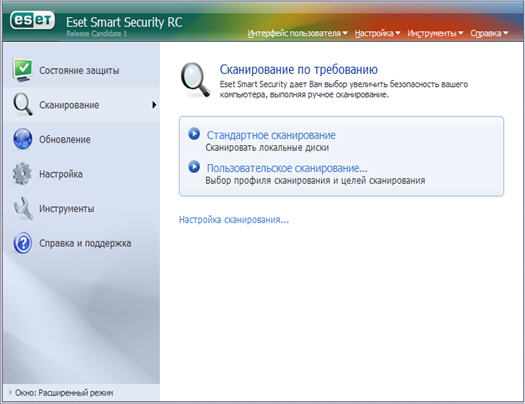Click the globe icon for Обновление
525x404 pixels.
pos(23,139)
